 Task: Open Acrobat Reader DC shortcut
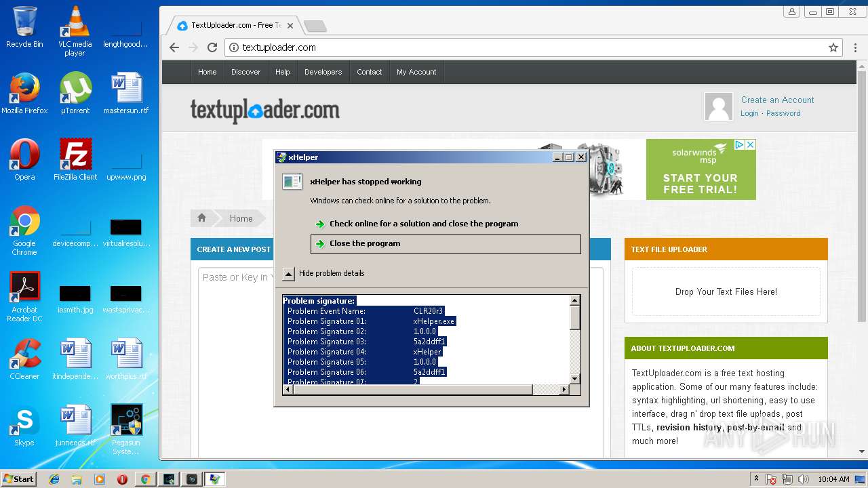(24, 297)
